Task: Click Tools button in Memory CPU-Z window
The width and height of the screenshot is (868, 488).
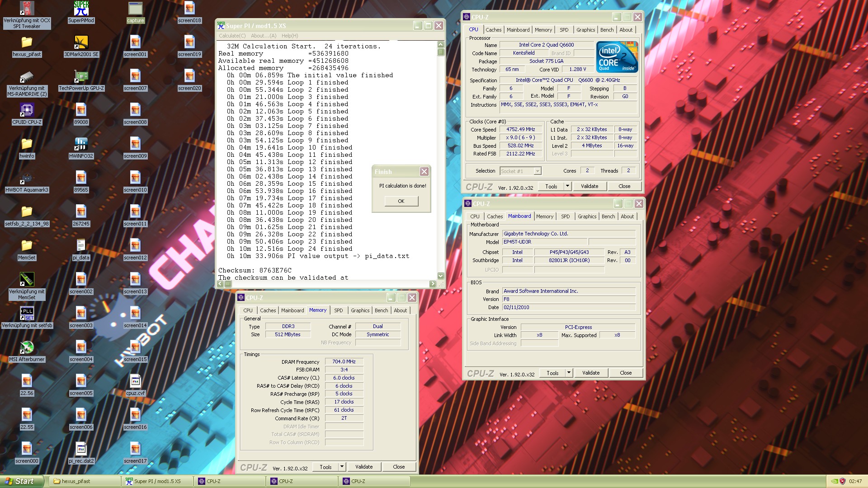Action: tap(325, 467)
